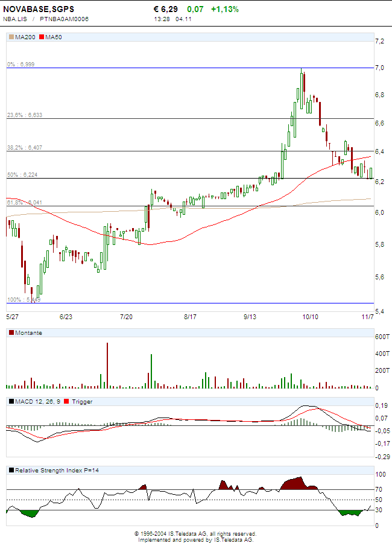The image size is (392, 543).
Task: Click the 7,2 price axis label
Action: (x=379, y=42)
